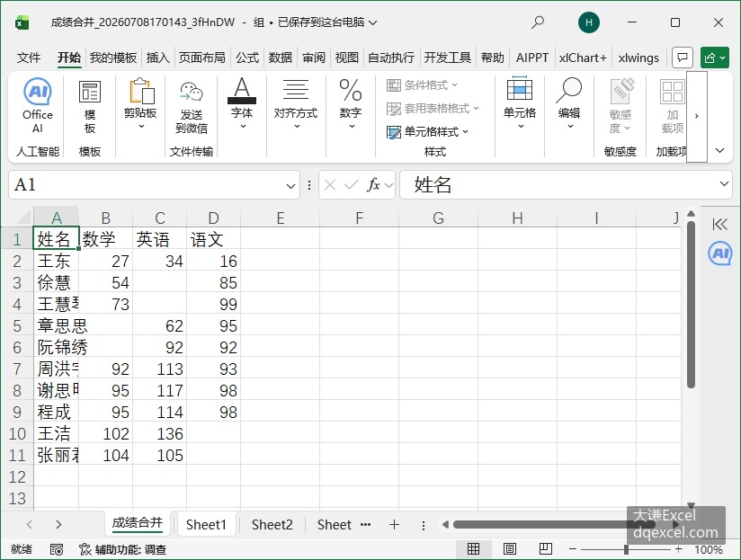Click the zoom slider handle
741x560 pixels.
[x=626, y=549]
